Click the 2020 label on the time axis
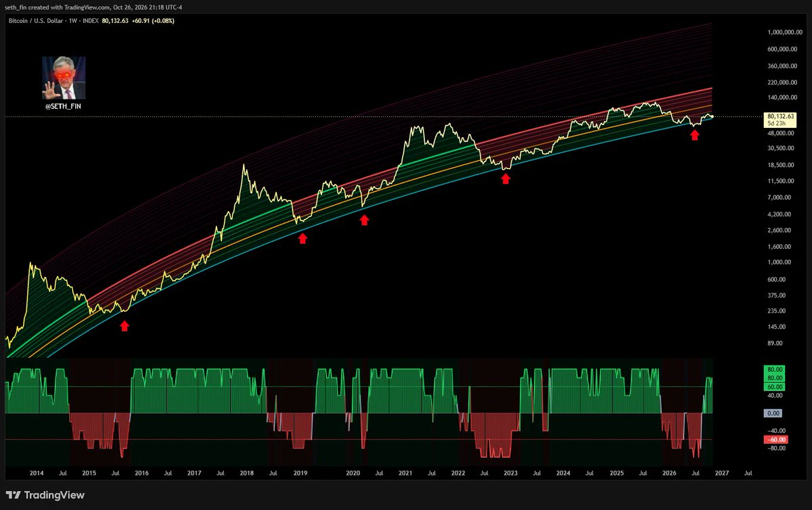The image size is (812, 510). pyautogui.click(x=353, y=474)
